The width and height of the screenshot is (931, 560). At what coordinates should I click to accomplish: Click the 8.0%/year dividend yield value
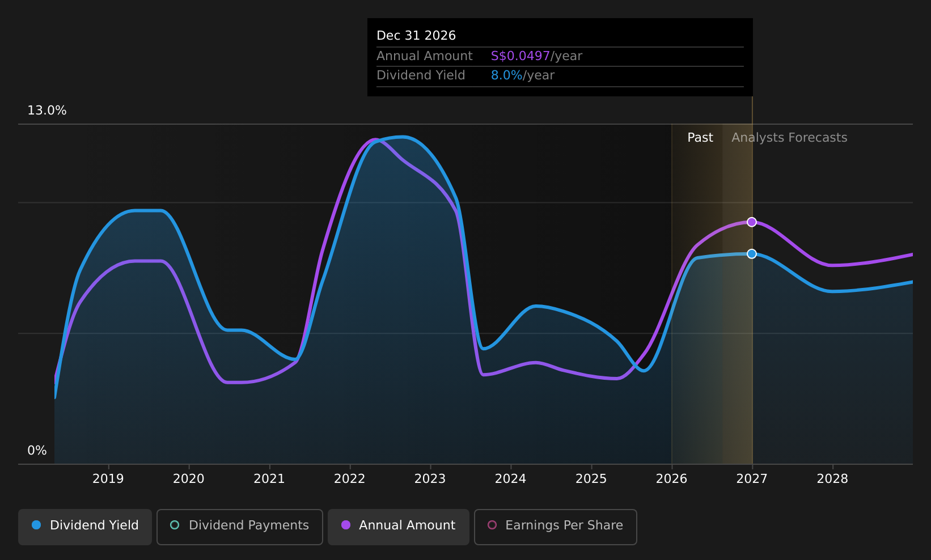(523, 75)
